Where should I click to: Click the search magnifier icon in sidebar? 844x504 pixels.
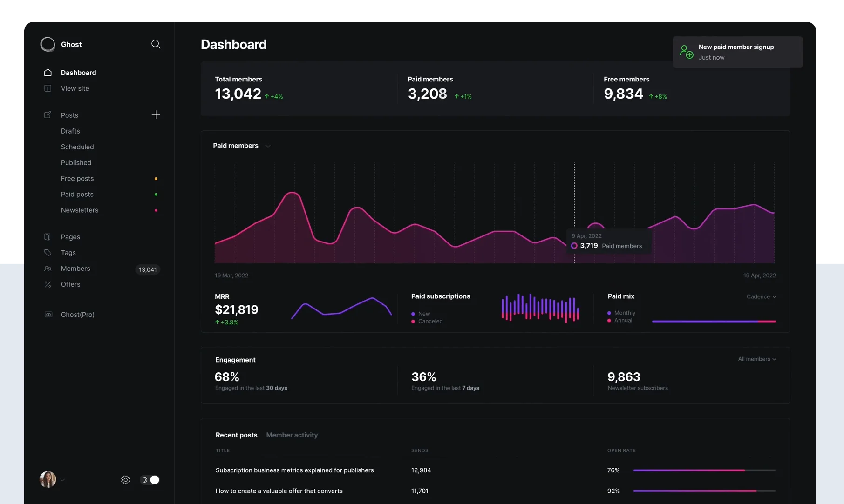[x=156, y=44]
